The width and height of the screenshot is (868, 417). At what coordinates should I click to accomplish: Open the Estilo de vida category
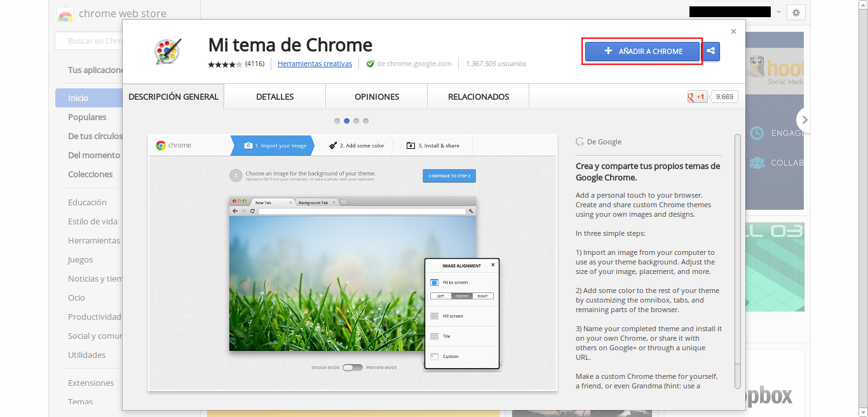click(93, 221)
